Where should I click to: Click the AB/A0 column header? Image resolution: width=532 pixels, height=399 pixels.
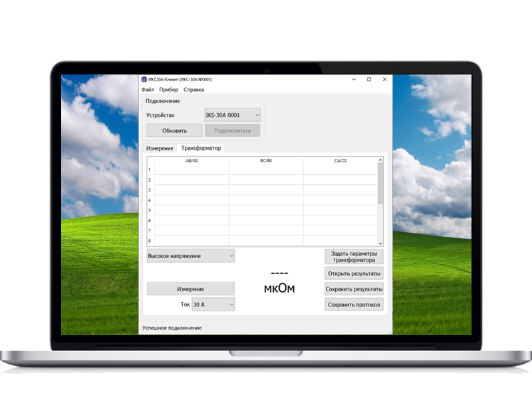click(x=192, y=161)
